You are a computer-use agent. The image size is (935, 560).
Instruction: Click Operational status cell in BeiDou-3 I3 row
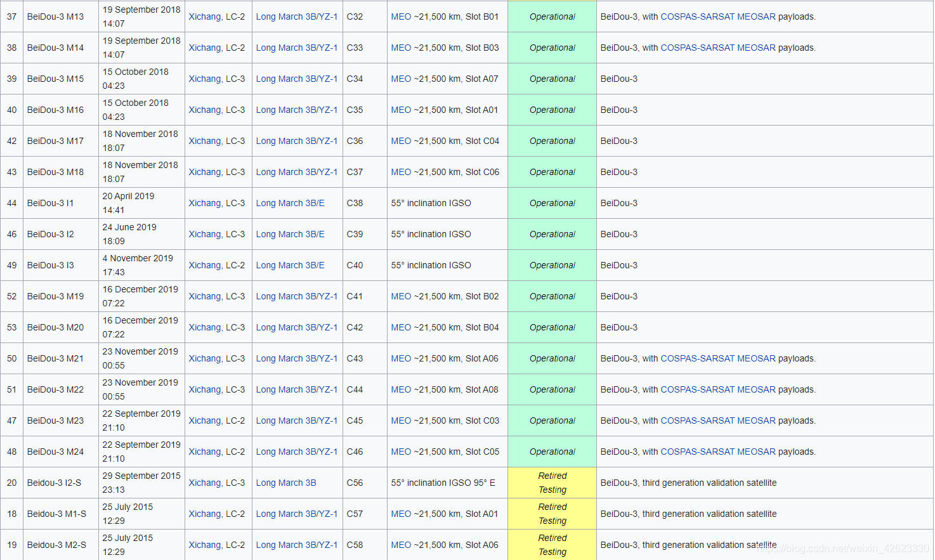click(552, 265)
